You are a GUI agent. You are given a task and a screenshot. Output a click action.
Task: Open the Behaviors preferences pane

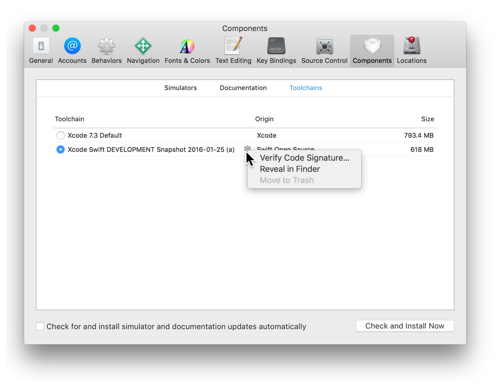click(x=106, y=51)
